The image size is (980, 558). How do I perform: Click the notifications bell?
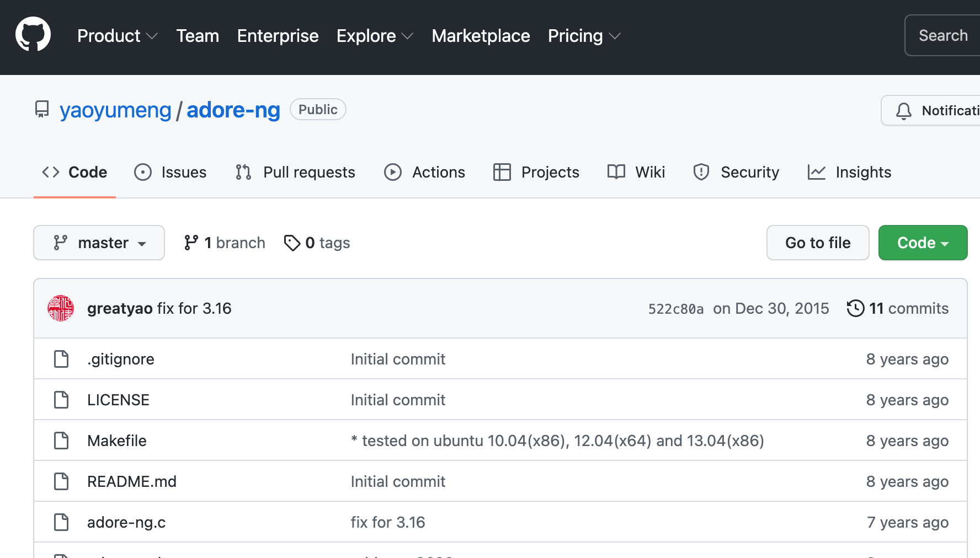pyautogui.click(x=904, y=110)
